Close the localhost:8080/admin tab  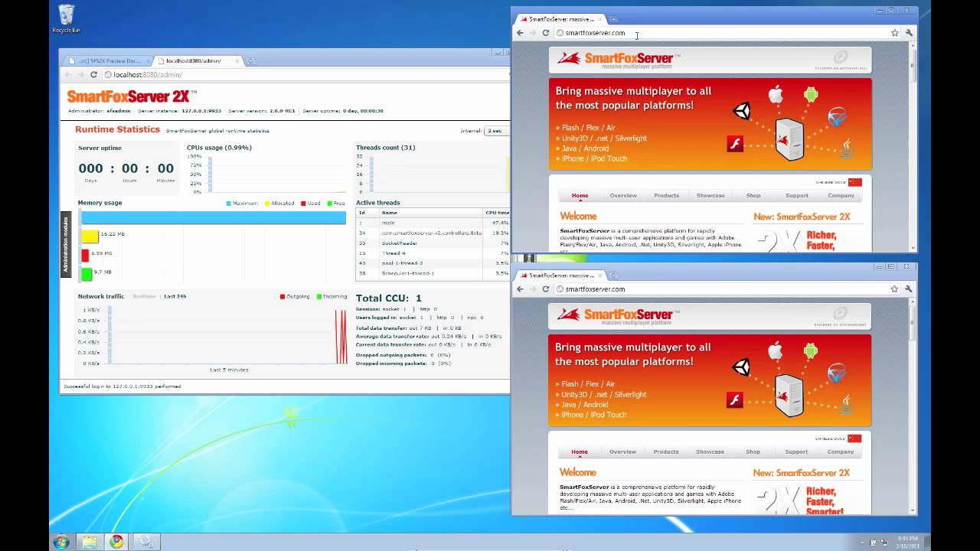coord(237,60)
